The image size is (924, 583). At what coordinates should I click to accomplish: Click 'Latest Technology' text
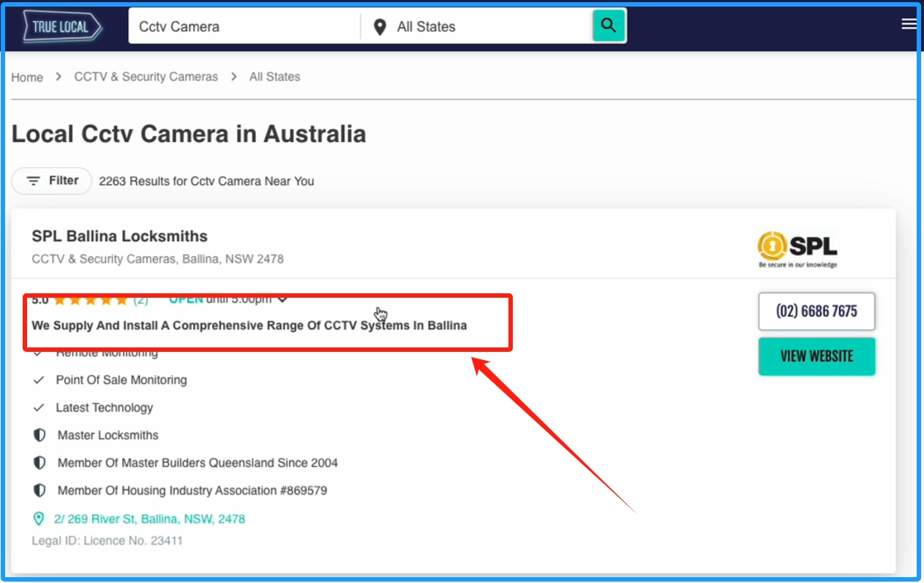click(x=105, y=407)
